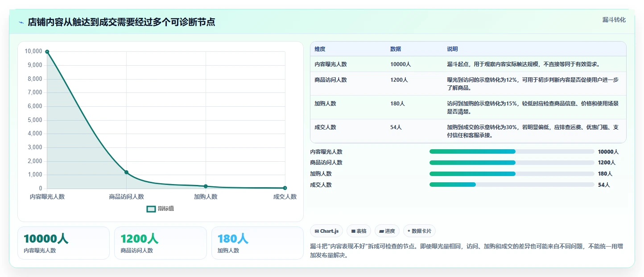This screenshot has height=277, width=644.
Task: Click the 商品访问人数 label on the chart's x-axis
Action: (x=126, y=197)
